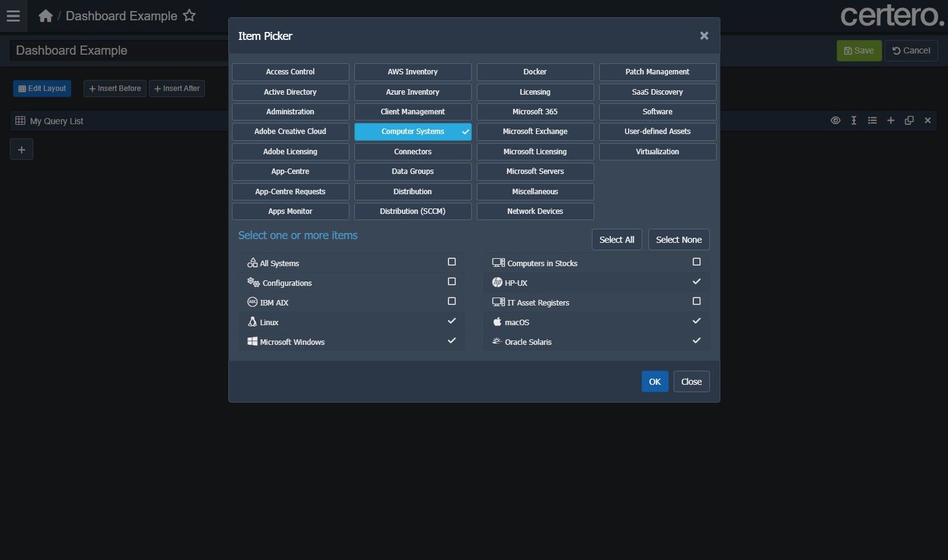Uncheck the macOS checkmark
Screen dimensions: 948x560
696,321
